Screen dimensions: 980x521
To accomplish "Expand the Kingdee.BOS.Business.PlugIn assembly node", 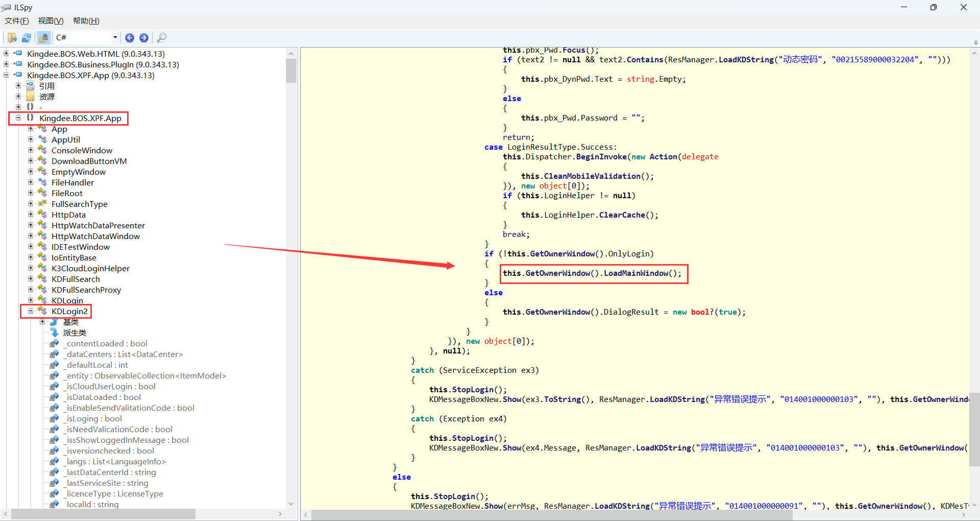I will coord(6,64).
